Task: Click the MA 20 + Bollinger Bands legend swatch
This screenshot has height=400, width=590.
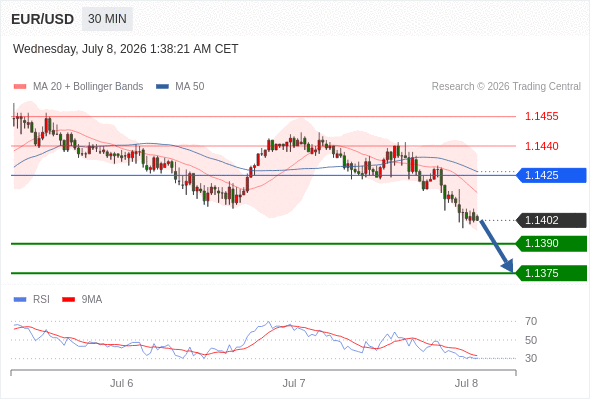Action: tap(20, 87)
